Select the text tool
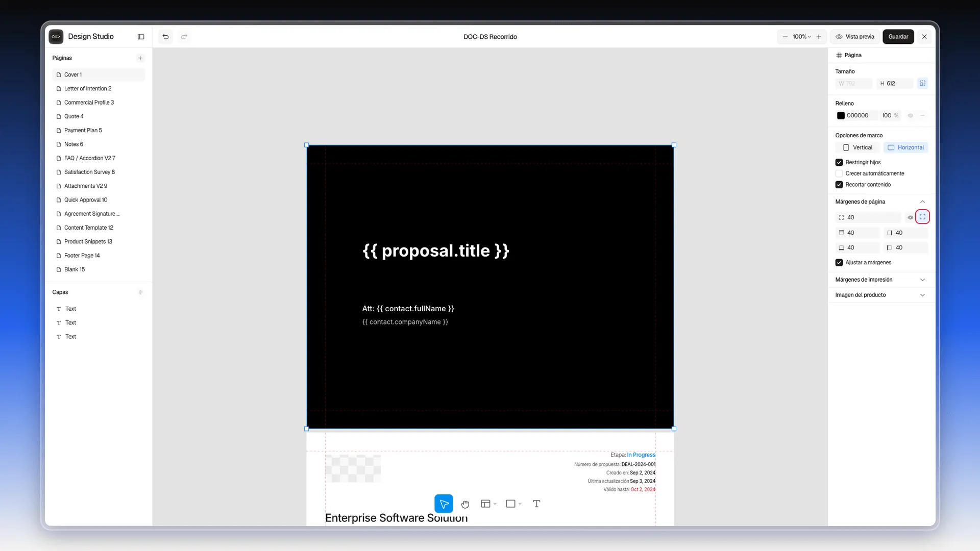 pyautogui.click(x=536, y=504)
